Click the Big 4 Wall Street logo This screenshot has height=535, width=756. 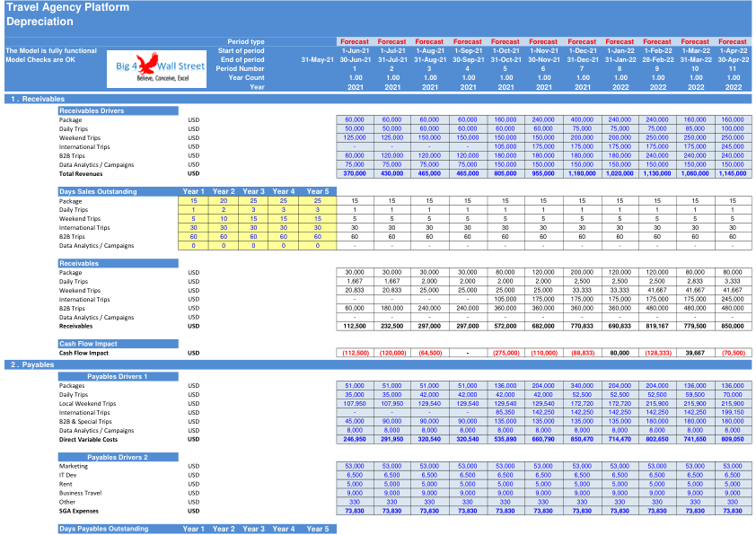pos(156,69)
